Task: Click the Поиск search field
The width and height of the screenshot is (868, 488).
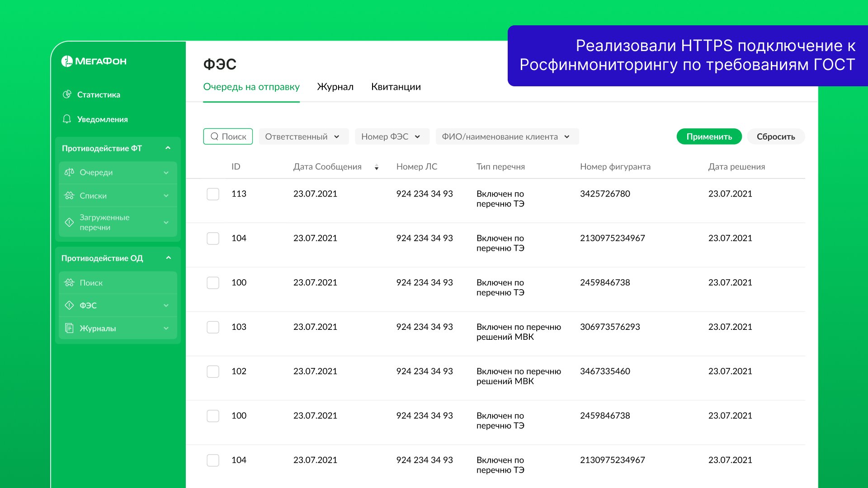Action: point(228,136)
